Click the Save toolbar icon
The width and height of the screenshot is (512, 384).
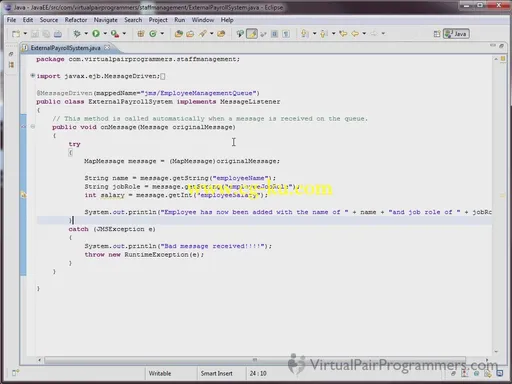[x=35, y=34]
